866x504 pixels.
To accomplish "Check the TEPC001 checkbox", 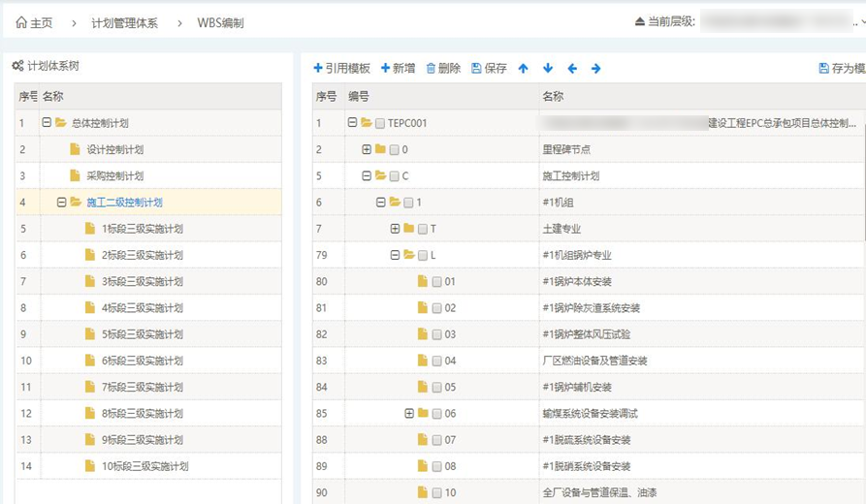I will point(380,124).
